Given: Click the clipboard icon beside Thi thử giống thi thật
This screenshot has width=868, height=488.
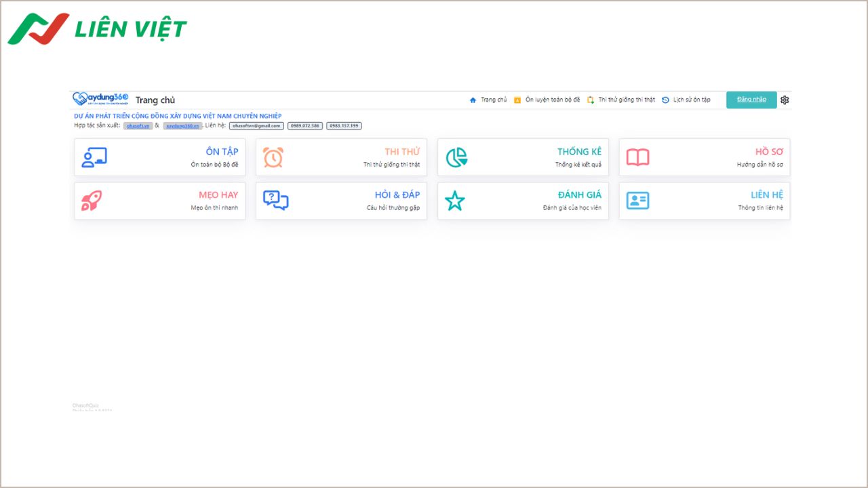Looking at the screenshot, I should tap(591, 100).
